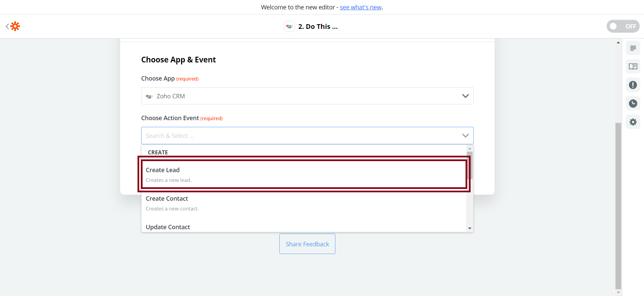
Task: Open the outline list icon in sidebar
Action: [x=633, y=48]
